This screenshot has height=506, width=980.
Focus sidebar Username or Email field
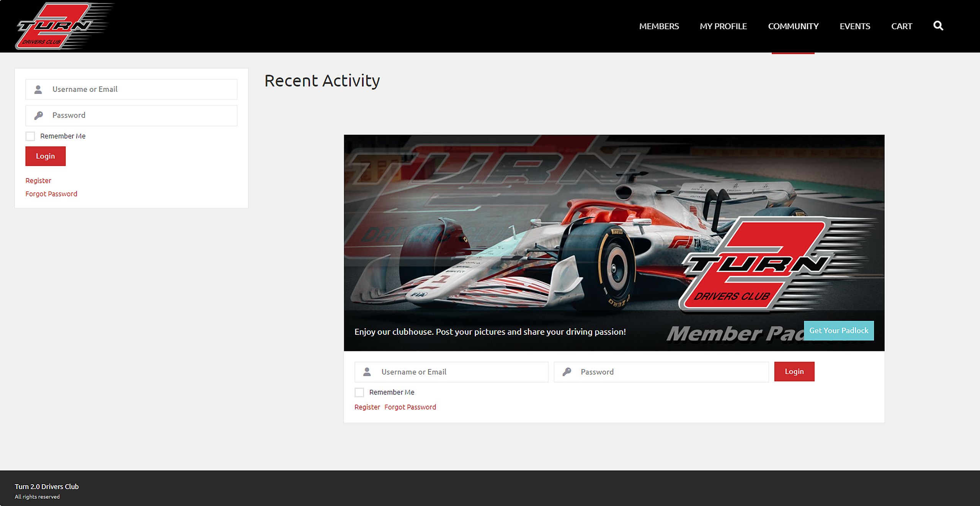tap(131, 89)
